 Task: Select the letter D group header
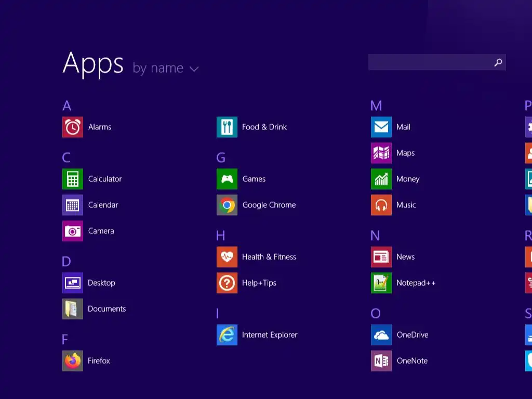(x=66, y=262)
